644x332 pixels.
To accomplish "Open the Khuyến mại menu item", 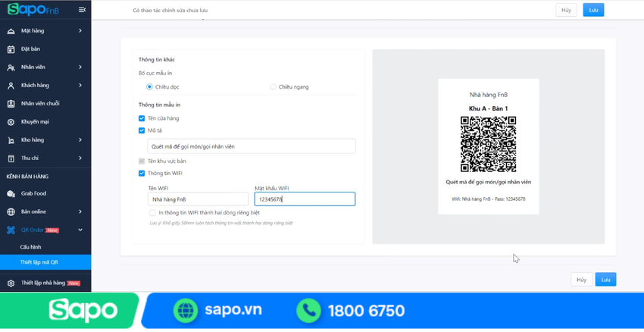I will click(x=45, y=122).
